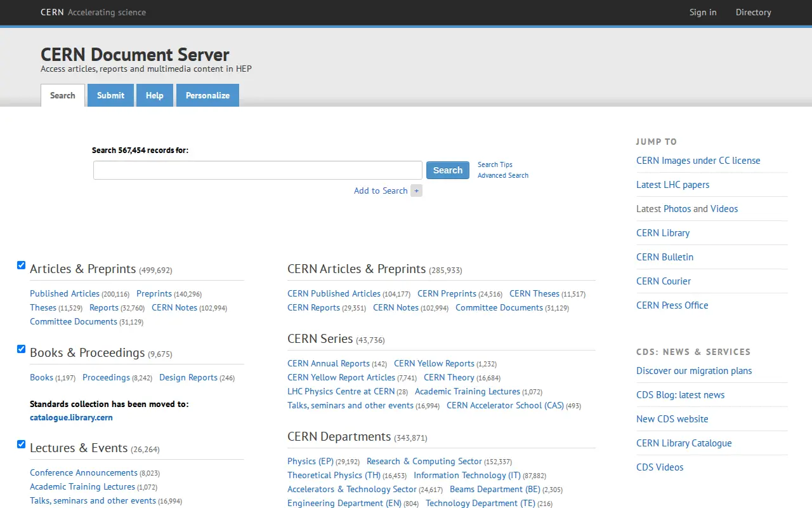Screen dimensions: 812x508
Task: Open Search Tips
Action: pyautogui.click(x=495, y=164)
